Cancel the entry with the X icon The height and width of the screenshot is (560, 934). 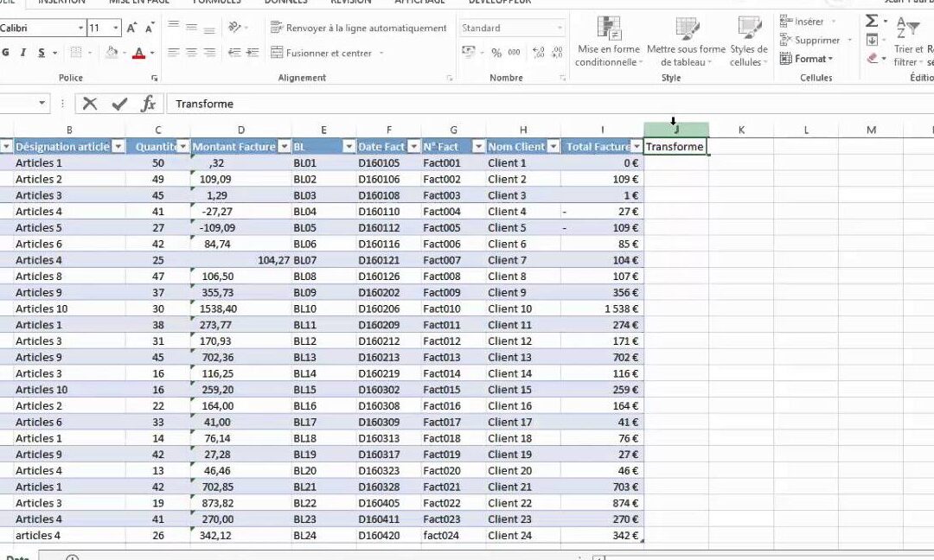90,104
